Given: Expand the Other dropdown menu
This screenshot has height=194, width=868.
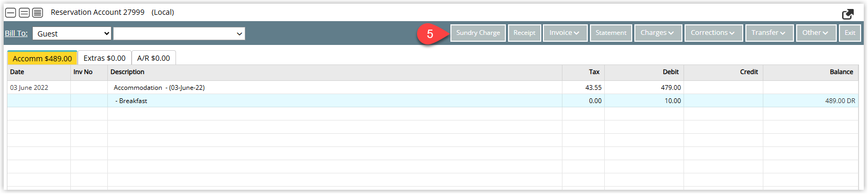Looking at the screenshot, I should coord(816,33).
